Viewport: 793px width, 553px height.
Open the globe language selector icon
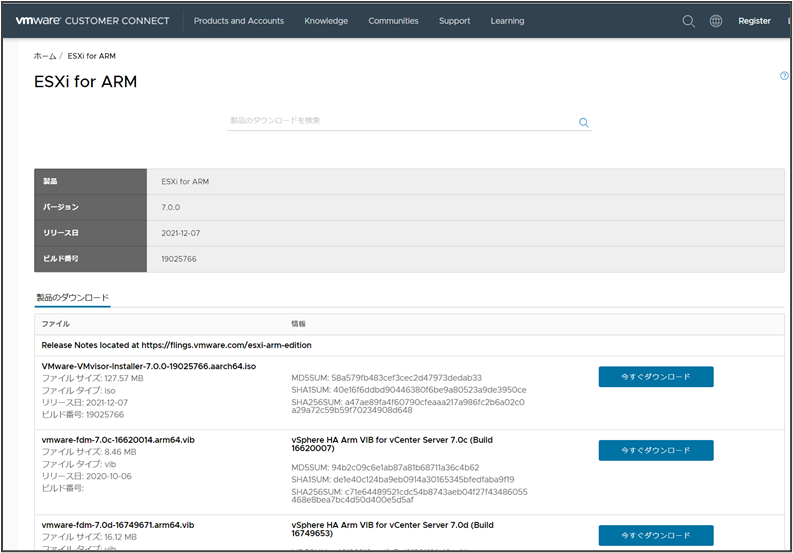716,21
